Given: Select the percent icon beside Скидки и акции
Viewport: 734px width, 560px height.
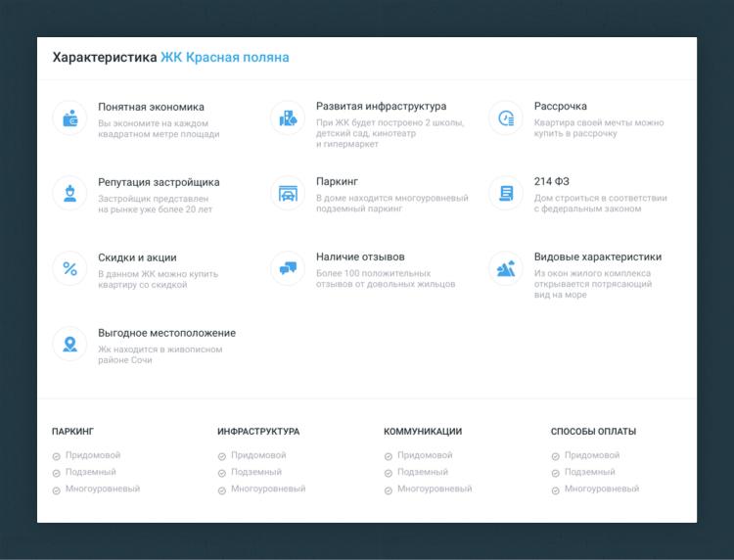Looking at the screenshot, I should tap(69, 268).
